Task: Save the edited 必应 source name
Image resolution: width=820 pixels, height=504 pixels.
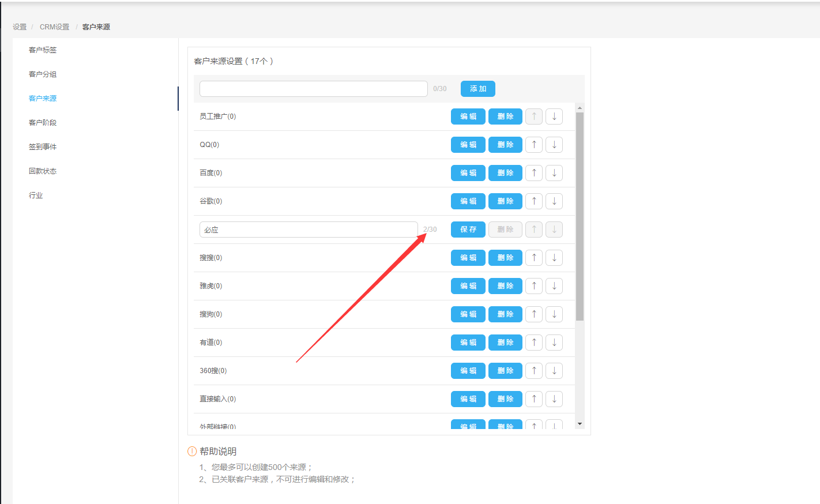Action: [x=468, y=230]
